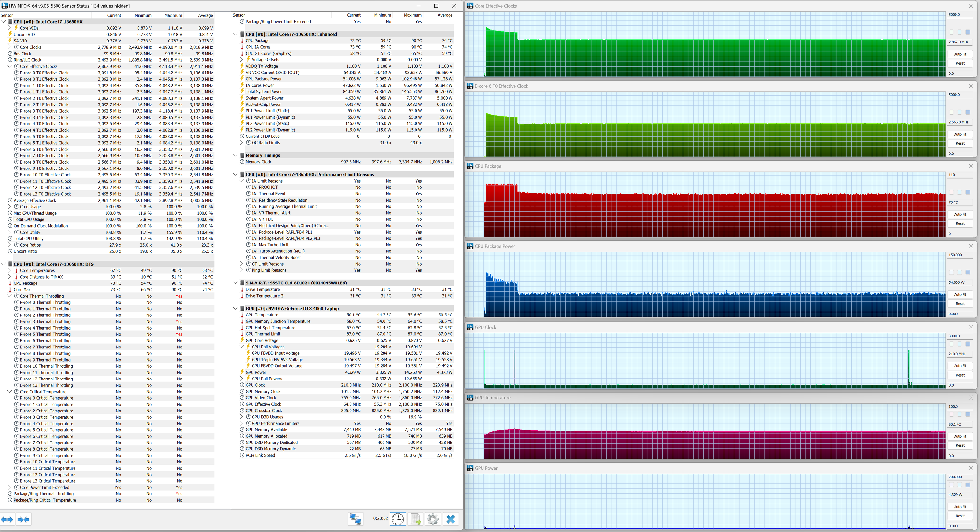This screenshot has height=532, width=980.
Task: Collapse the Core Effective Clocks tree node
Action: click(x=9, y=66)
